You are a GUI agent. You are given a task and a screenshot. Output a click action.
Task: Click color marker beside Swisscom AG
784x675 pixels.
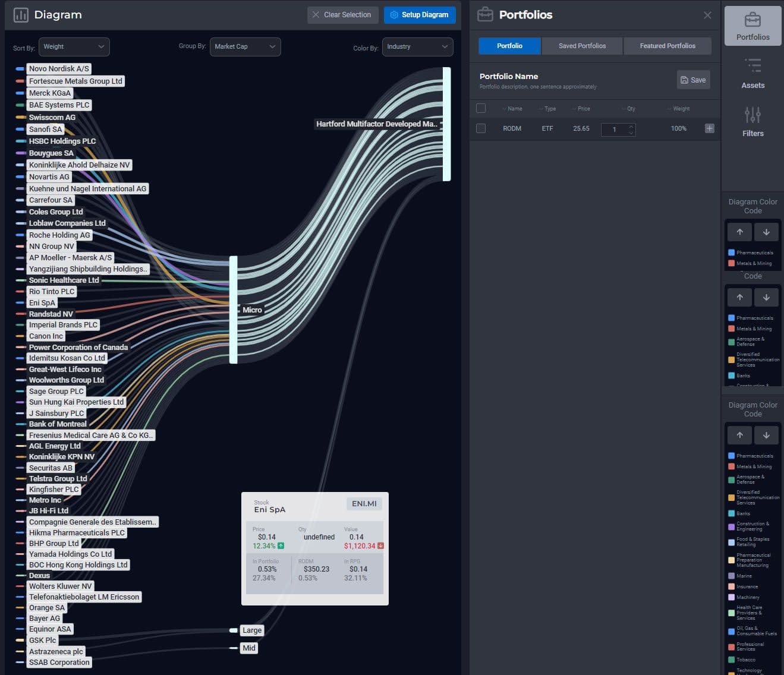click(x=20, y=117)
